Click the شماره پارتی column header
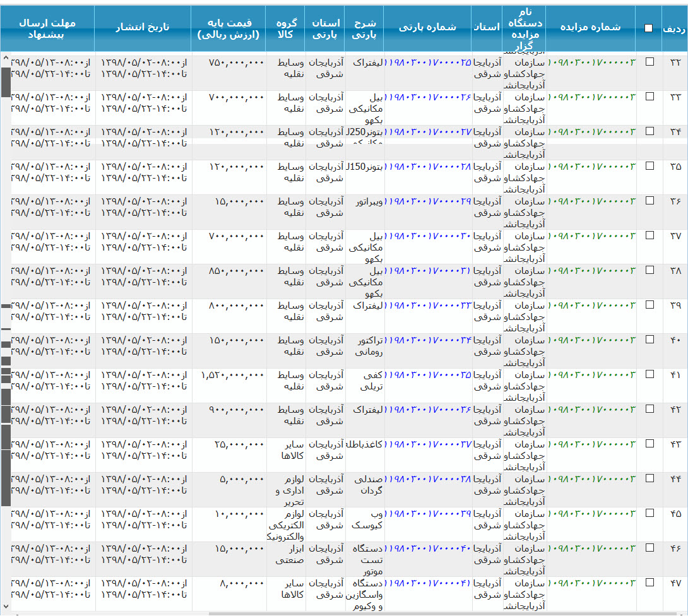This screenshot has height=616, width=688. tap(427, 28)
